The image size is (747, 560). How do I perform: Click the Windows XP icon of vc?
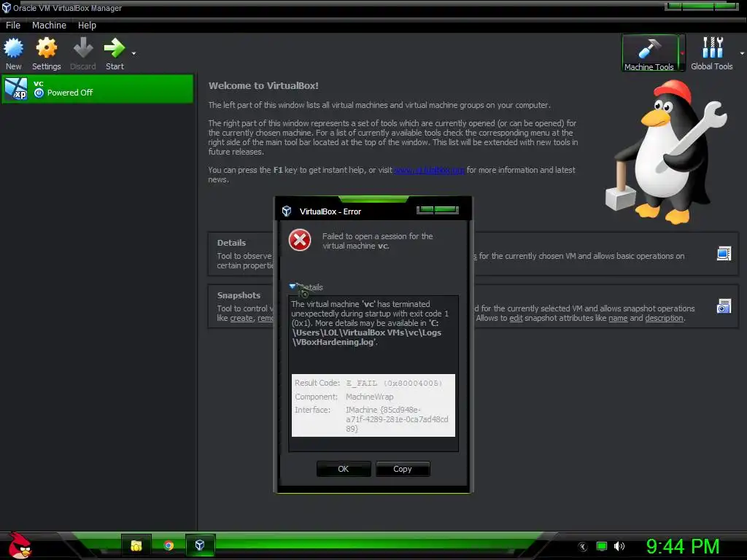pos(16,88)
